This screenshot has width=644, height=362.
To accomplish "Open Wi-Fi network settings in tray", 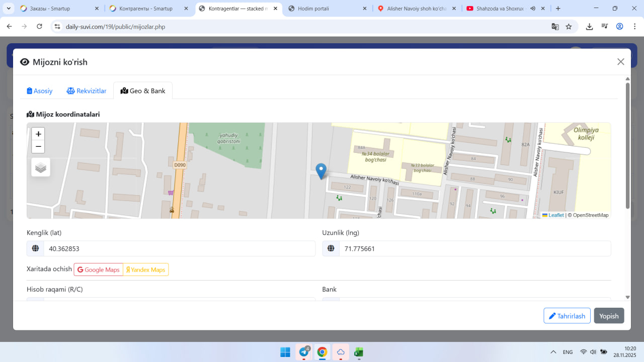I will (x=584, y=352).
